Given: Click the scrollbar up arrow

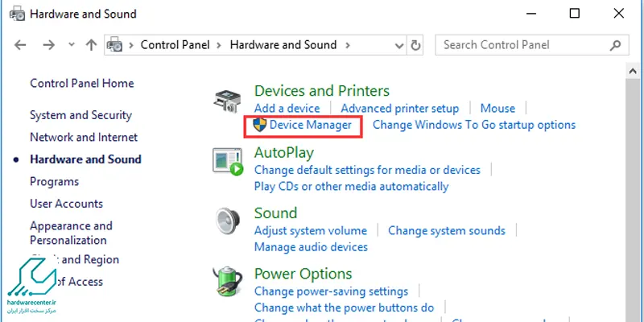Looking at the screenshot, I should tap(632, 71).
